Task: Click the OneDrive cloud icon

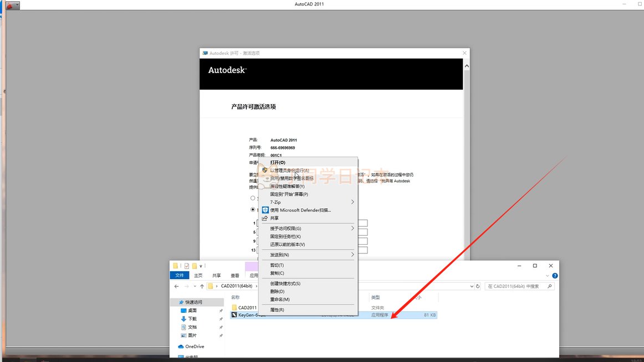Action: click(181, 347)
